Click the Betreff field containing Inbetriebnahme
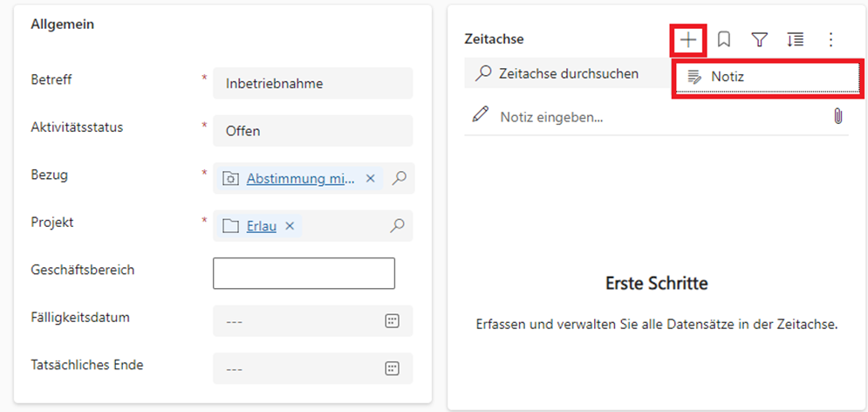868x412 pixels. (x=312, y=84)
